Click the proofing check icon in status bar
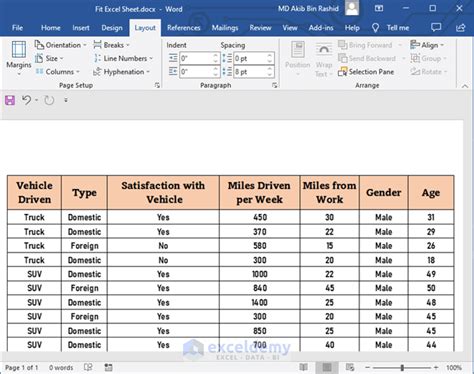This screenshot has width=474, height=374. tap(88, 367)
